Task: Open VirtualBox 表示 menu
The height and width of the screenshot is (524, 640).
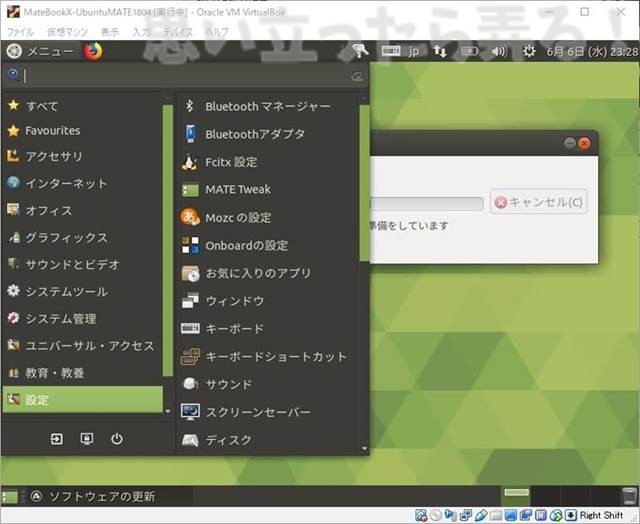Action: [110, 31]
